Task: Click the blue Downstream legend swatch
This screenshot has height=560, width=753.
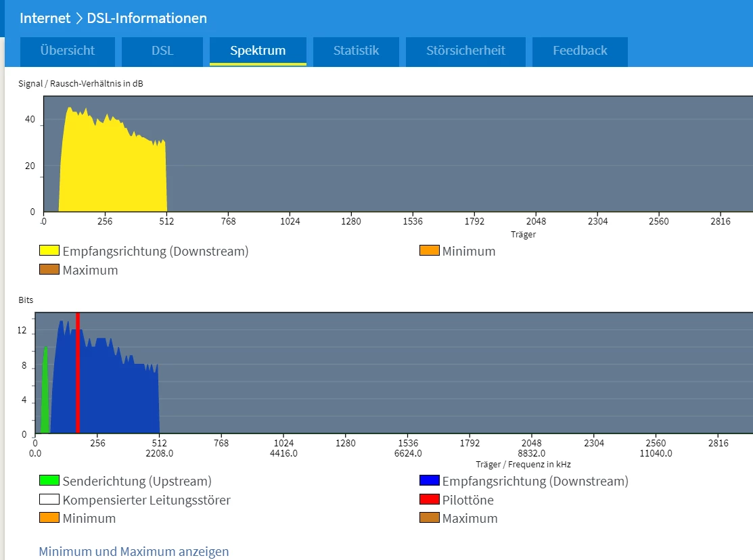Action: click(x=429, y=481)
